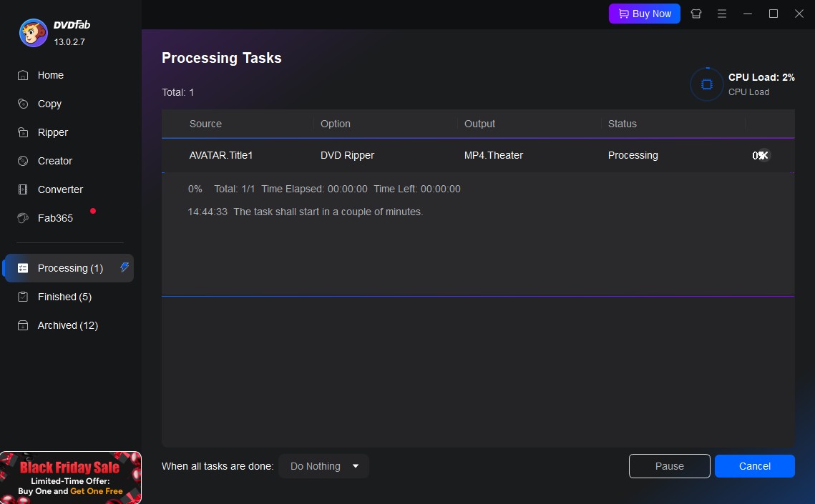Viewport: 815px width, 504px height.
Task: Open the theme skin changer icon
Action: pyautogui.click(x=696, y=13)
